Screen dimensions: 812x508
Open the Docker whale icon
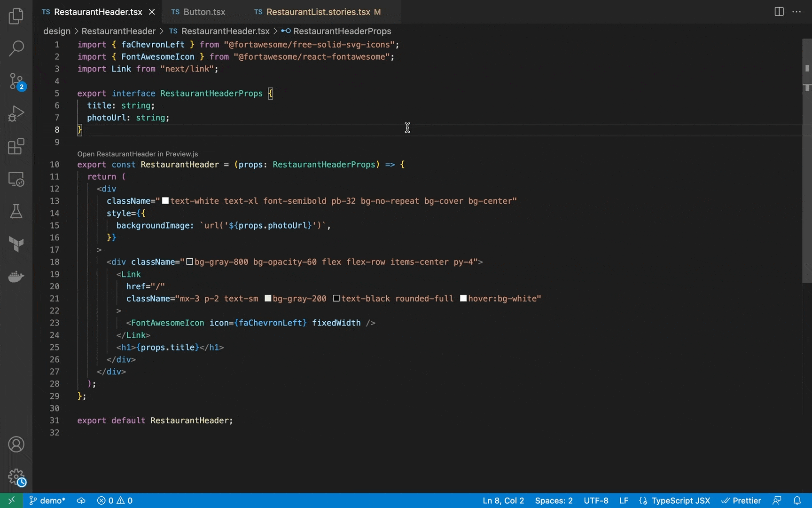click(16, 277)
